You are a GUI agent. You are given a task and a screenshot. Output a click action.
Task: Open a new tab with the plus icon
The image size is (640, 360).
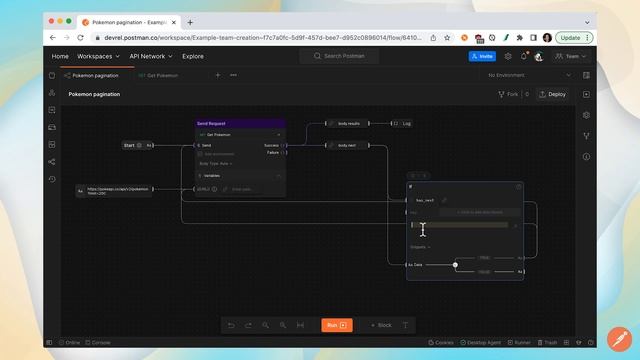point(218,75)
